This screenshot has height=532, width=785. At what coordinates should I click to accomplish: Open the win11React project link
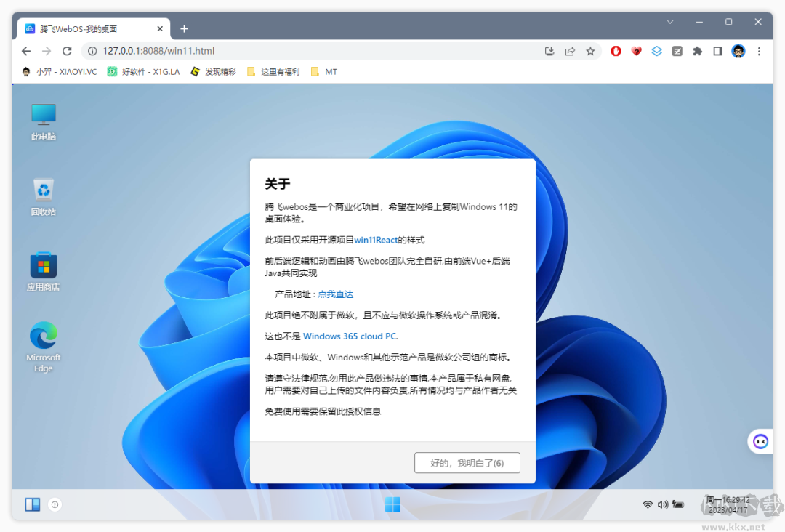point(378,240)
